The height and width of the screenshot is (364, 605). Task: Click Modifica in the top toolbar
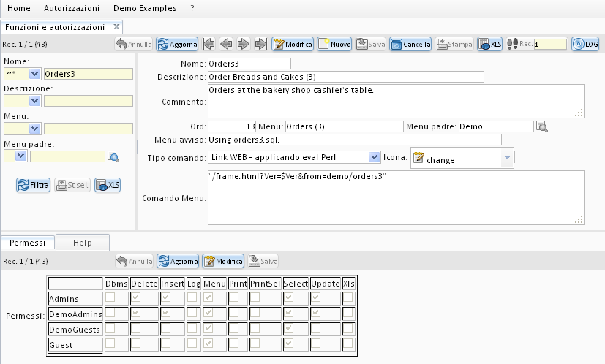[x=293, y=44]
